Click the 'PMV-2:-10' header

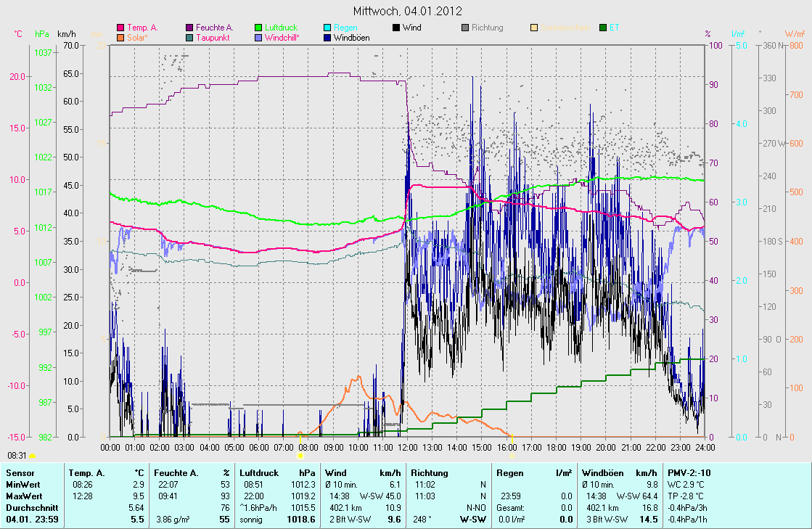689,473
